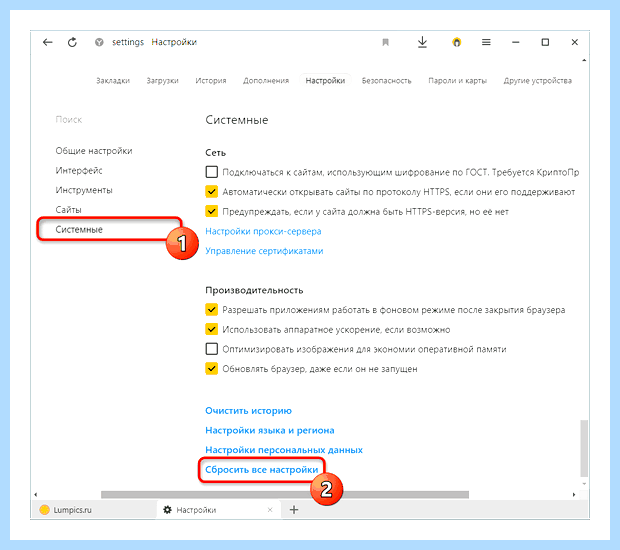
Task: Uncheck warning about missing HTTPS version
Action: click(212, 211)
